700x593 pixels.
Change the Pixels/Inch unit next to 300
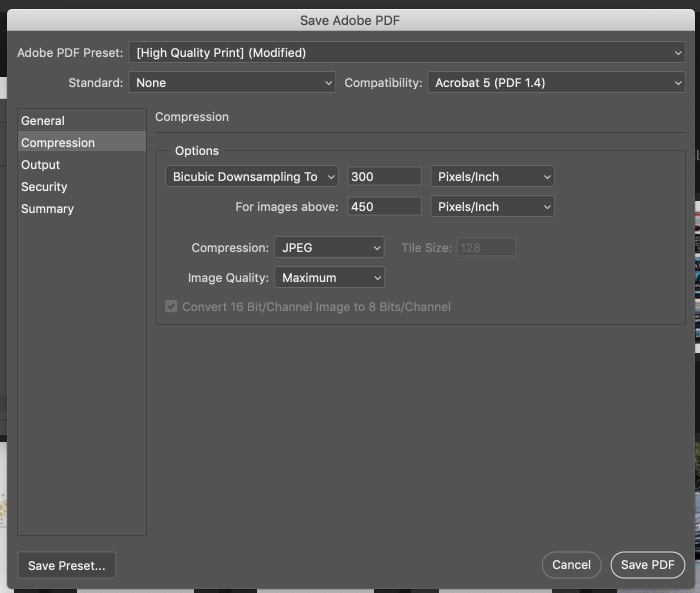tap(492, 176)
